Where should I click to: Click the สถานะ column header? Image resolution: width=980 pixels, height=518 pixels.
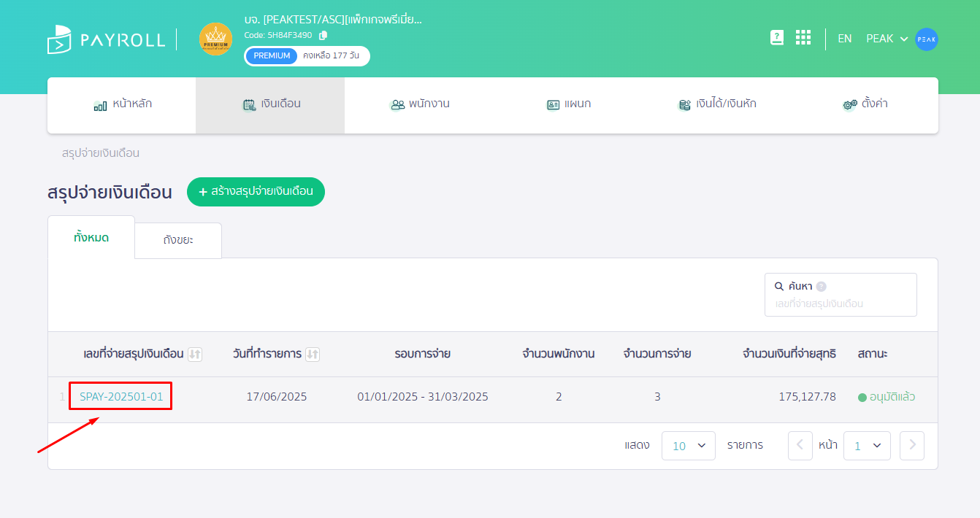point(873,354)
